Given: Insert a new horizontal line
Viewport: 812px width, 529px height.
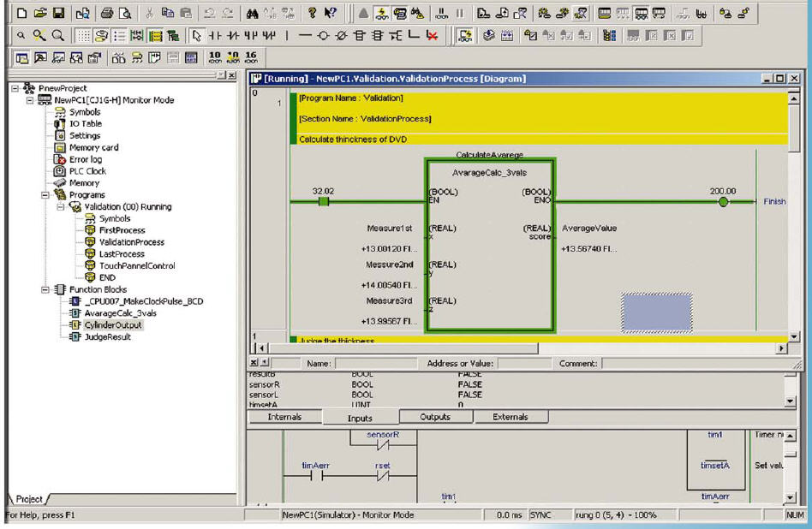Looking at the screenshot, I should (306, 35).
